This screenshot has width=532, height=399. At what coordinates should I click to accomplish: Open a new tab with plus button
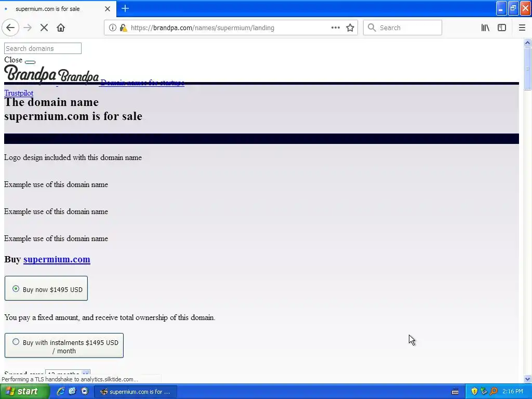(x=125, y=8)
